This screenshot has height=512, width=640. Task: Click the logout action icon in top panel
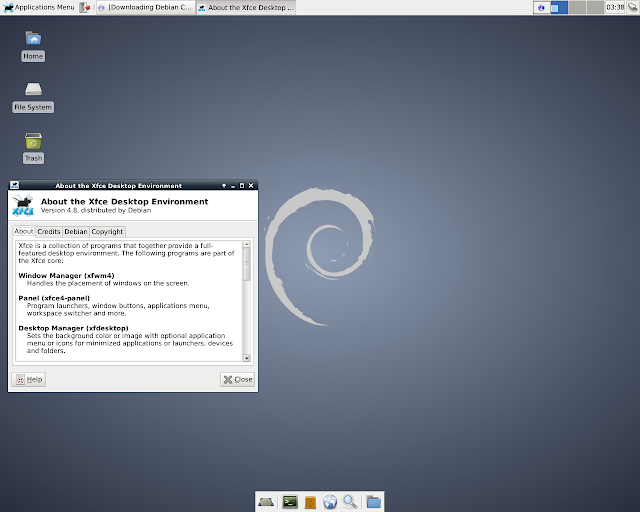click(x=84, y=7)
